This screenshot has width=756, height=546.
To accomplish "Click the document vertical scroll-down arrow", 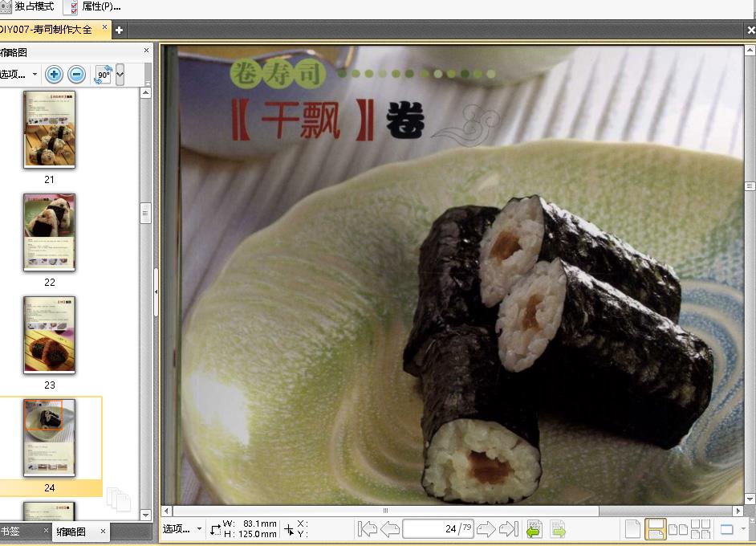I will (750, 499).
